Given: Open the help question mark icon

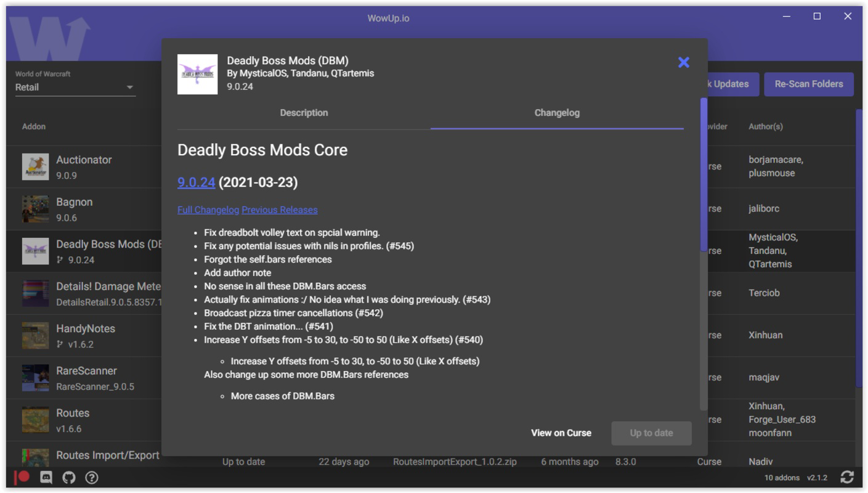Looking at the screenshot, I should 92,478.
